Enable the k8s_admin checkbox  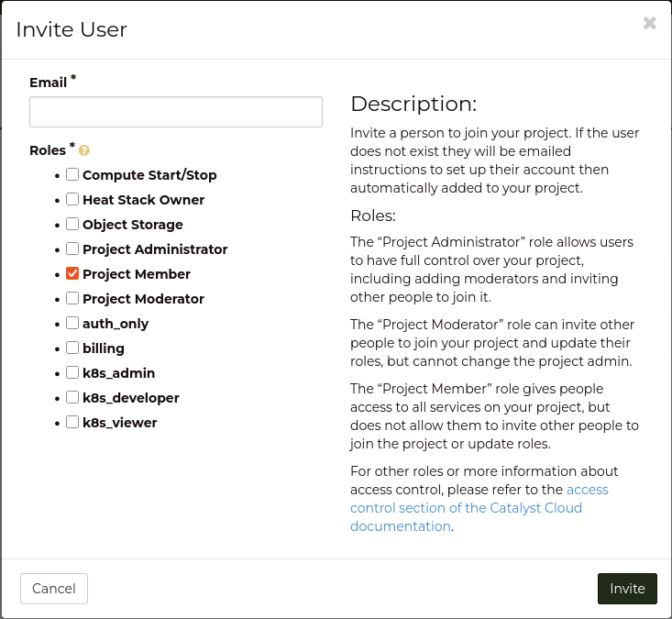72,372
